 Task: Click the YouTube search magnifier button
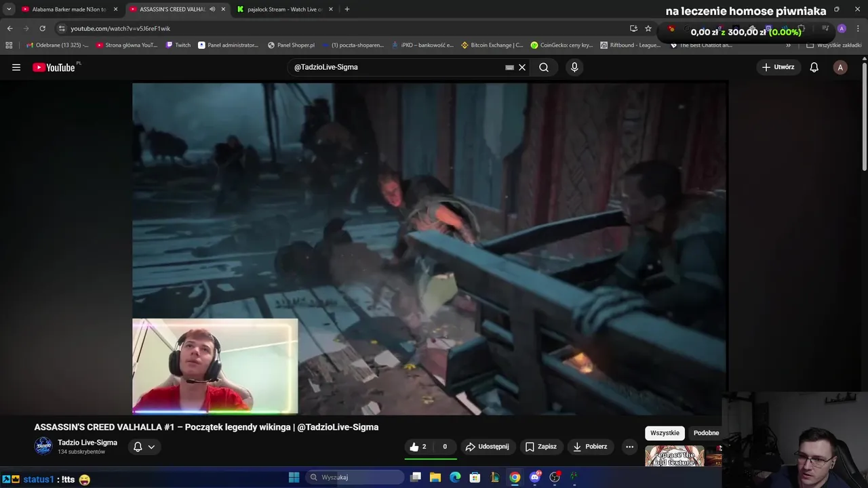coord(544,67)
